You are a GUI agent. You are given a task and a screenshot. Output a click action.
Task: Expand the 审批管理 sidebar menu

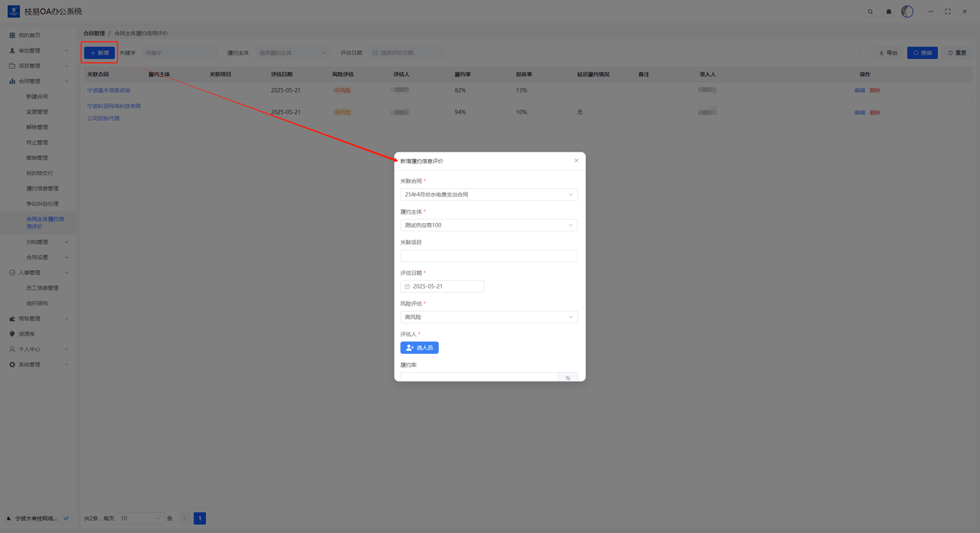point(38,51)
